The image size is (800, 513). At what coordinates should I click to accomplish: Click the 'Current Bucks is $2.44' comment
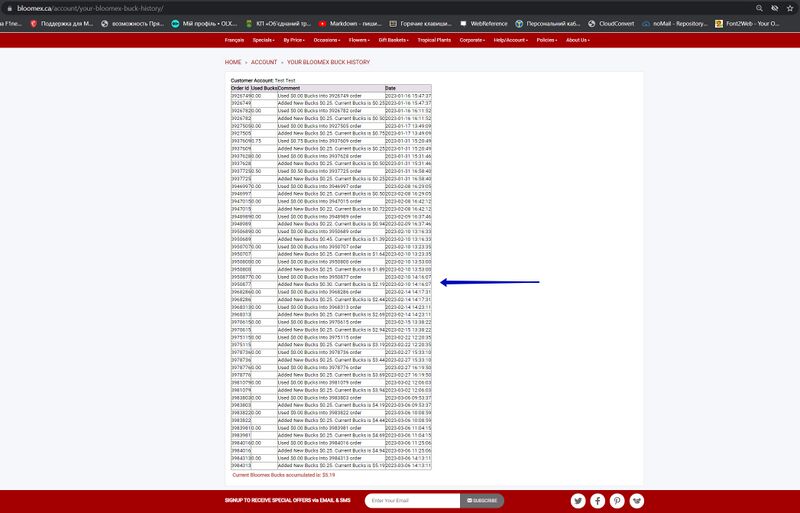(x=331, y=300)
